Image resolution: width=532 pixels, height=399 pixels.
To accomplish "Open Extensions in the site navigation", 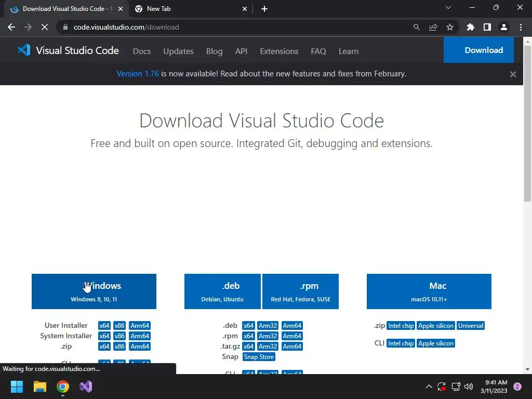I will point(279,51).
